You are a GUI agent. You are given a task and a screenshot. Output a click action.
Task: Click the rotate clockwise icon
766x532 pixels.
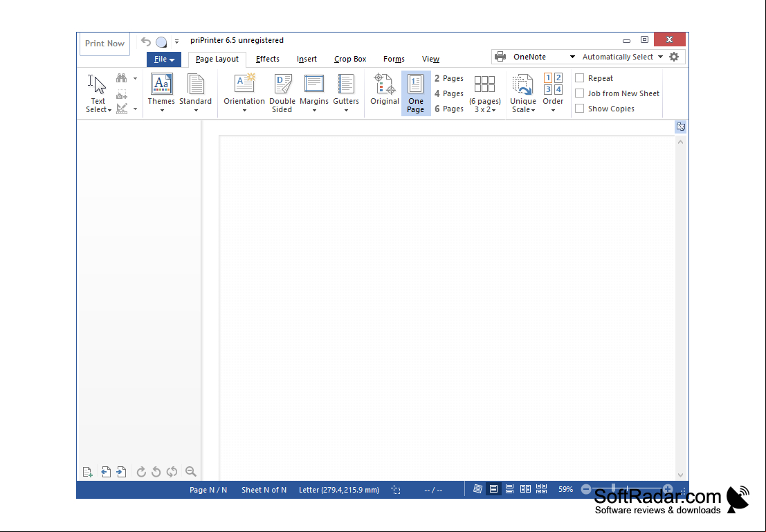pos(141,472)
